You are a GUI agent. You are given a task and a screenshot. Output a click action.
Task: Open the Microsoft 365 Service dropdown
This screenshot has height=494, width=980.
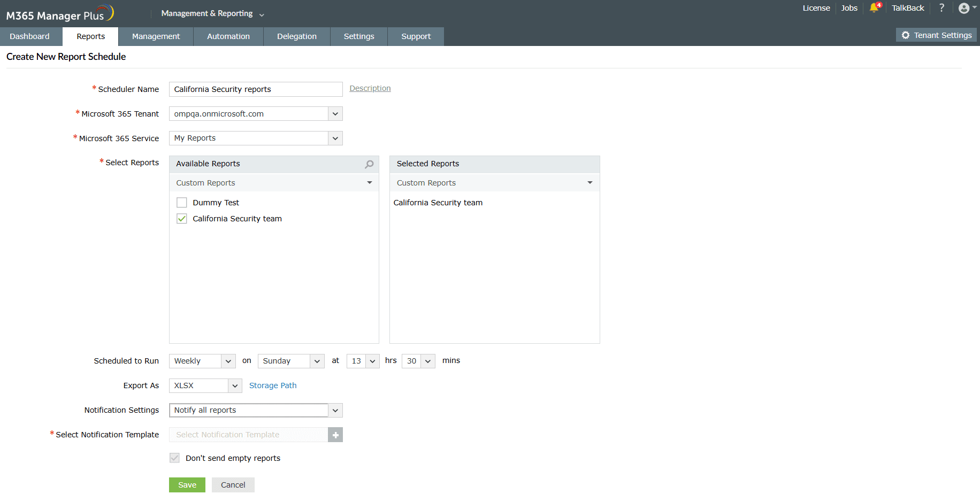[256, 138]
